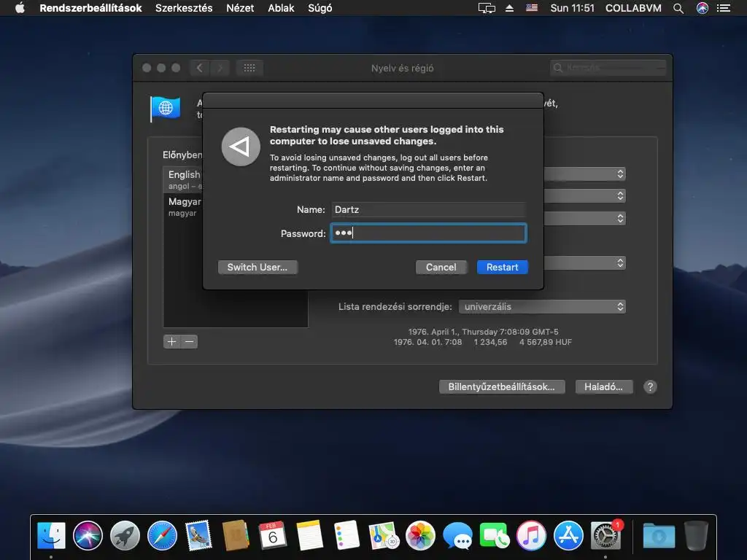Open Spotlight search magnifier in menu bar

click(x=678, y=8)
